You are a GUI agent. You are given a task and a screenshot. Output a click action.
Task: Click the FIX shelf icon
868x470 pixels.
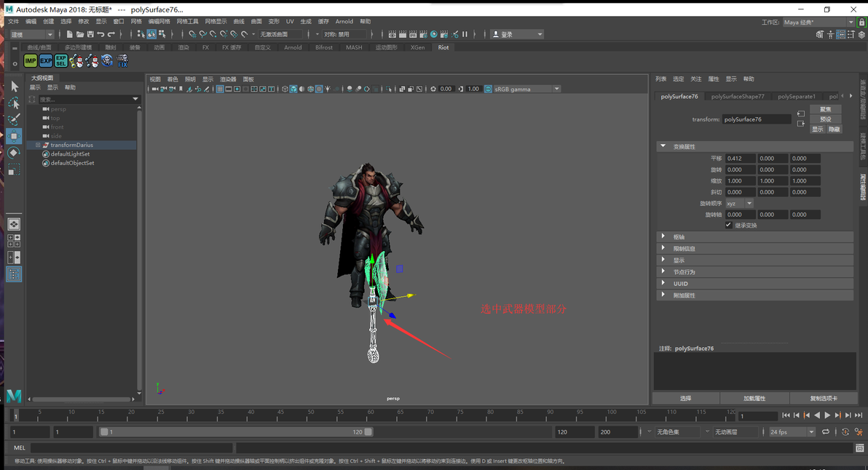(x=122, y=61)
